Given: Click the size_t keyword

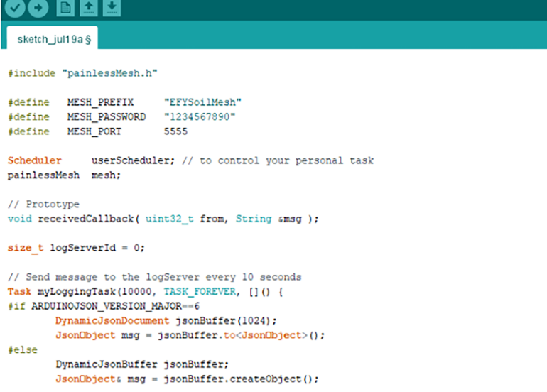Looking at the screenshot, I should (26, 248).
